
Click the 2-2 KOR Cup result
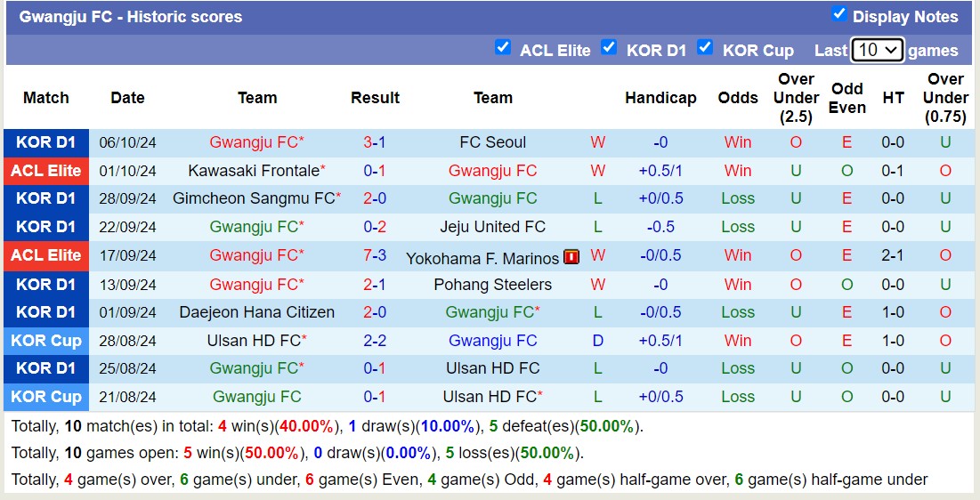click(x=375, y=341)
